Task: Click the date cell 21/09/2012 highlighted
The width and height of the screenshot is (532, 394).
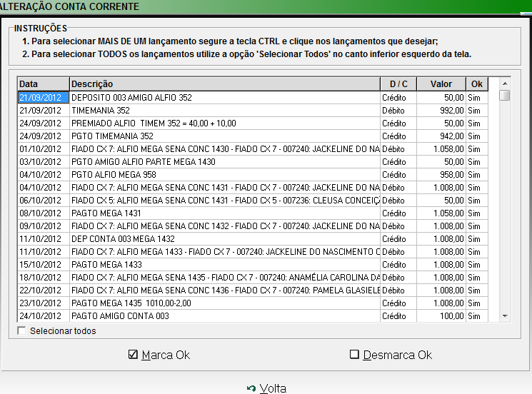Action: [43, 98]
